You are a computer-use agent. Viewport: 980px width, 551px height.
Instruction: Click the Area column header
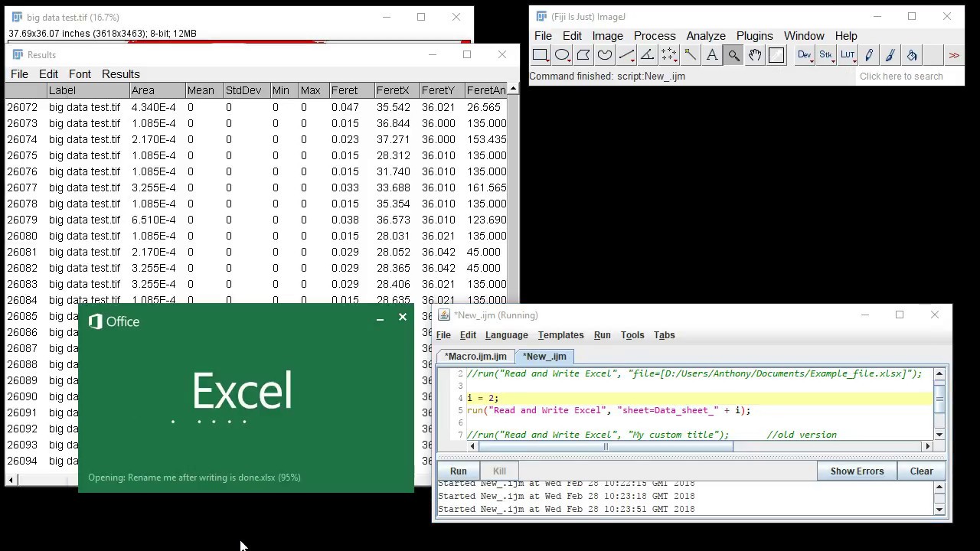coord(157,90)
